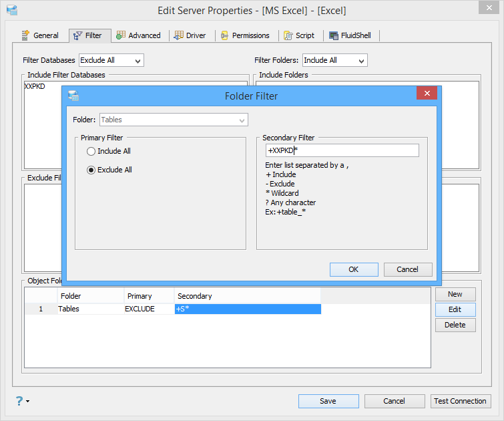Select row number 1 header
504x421 pixels.
click(x=41, y=309)
